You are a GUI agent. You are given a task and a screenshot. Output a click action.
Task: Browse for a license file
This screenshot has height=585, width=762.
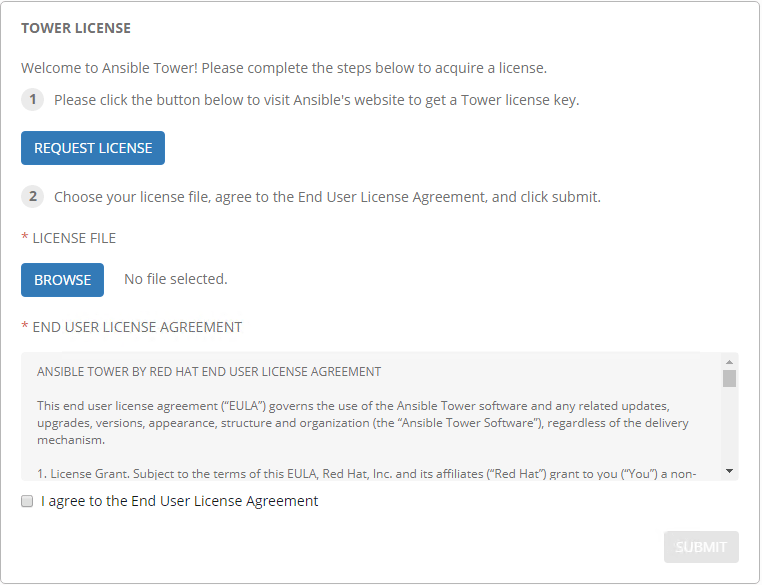(x=62, y=280)
